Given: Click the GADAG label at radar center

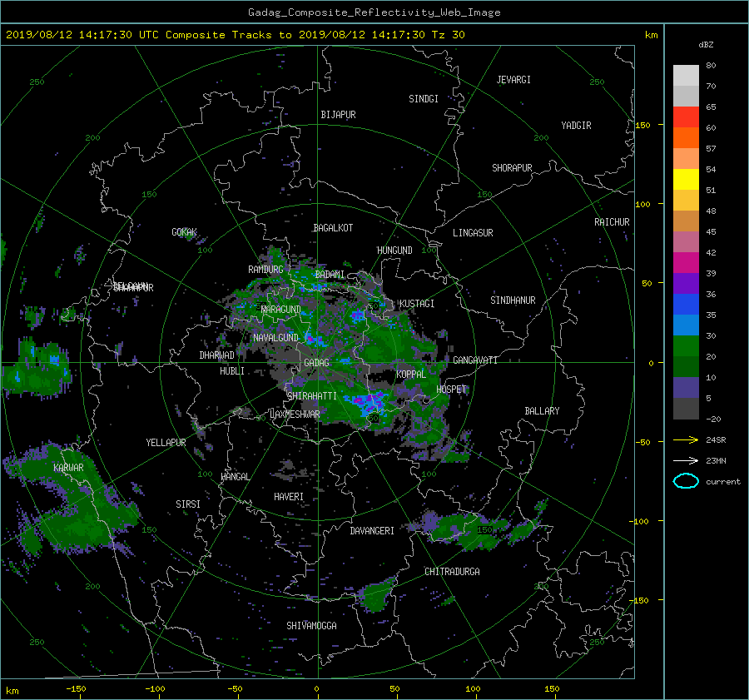Looking at the screenshot, I should click(x=316, y=363).
